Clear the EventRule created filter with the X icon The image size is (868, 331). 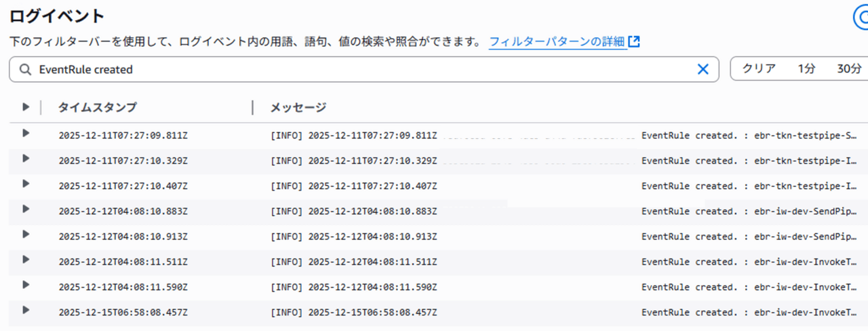click(x=703, y=69)
